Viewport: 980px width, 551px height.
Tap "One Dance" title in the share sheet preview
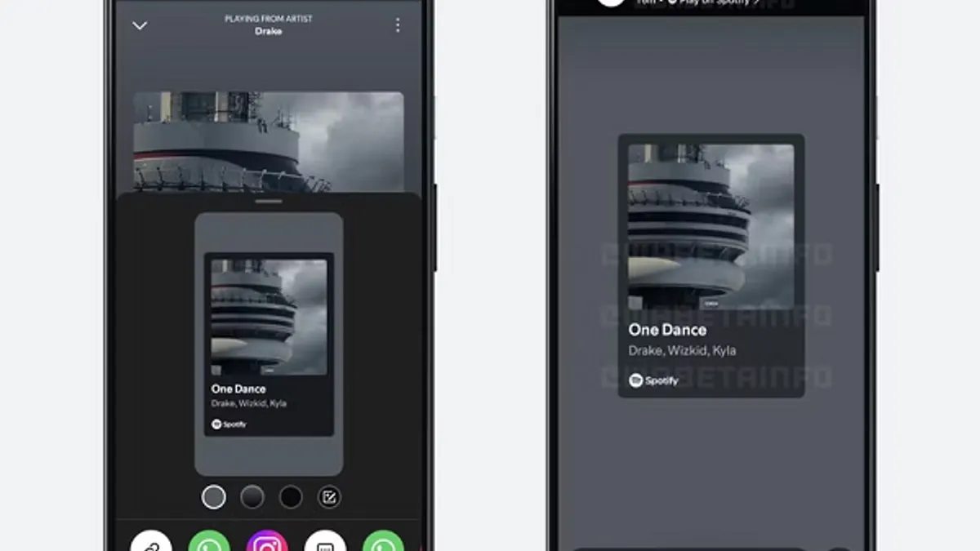click(x=238, y=389)
